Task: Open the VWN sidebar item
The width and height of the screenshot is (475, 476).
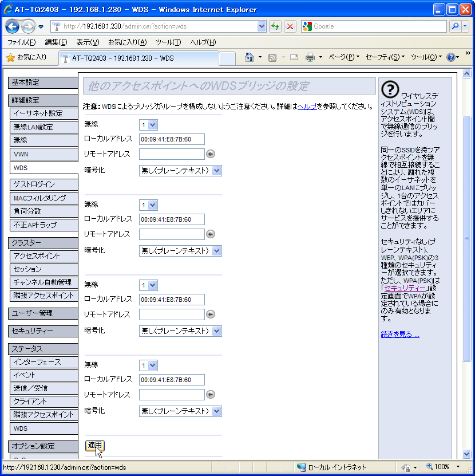Action: (44, 154)
